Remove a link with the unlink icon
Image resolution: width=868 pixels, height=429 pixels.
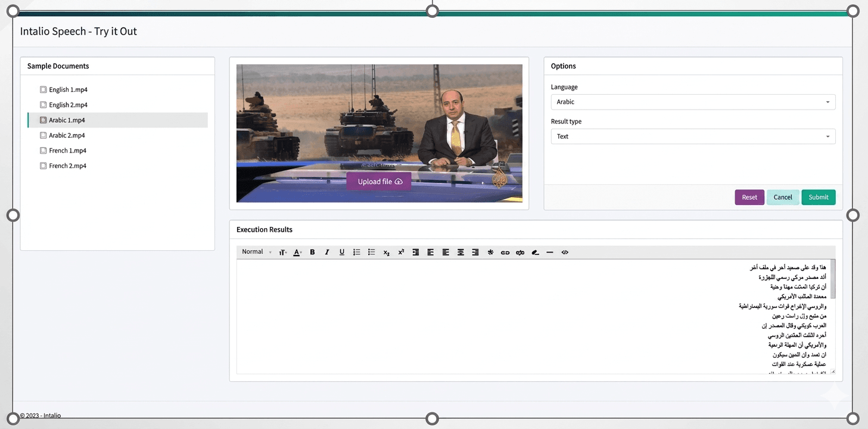pos(520,252)
